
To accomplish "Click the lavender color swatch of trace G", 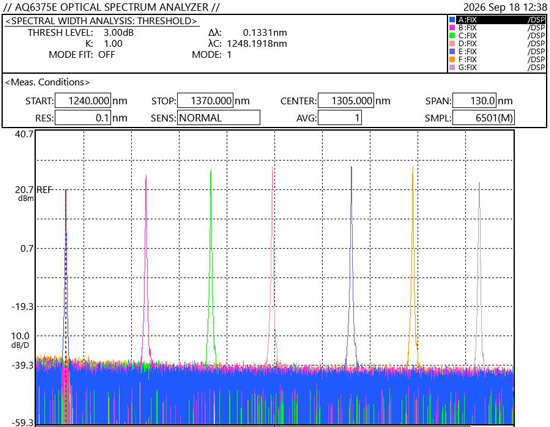I will click(x=452, y=67).
